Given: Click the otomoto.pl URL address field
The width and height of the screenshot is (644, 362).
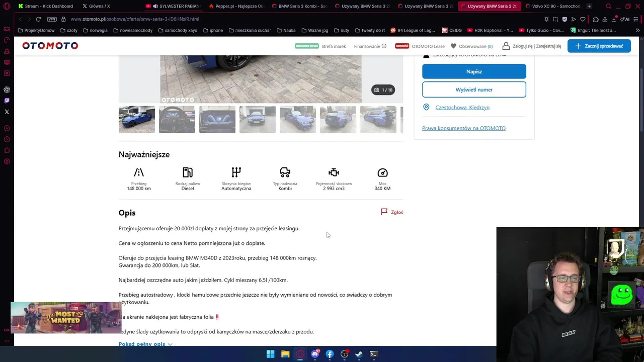Looking at the screenshot, I should pos(135,19).
